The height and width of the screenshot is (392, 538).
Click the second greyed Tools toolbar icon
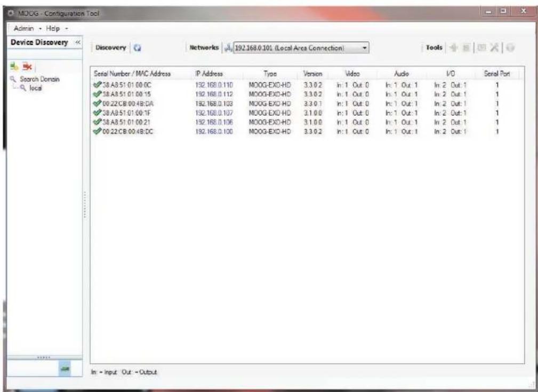click(465, 47)
